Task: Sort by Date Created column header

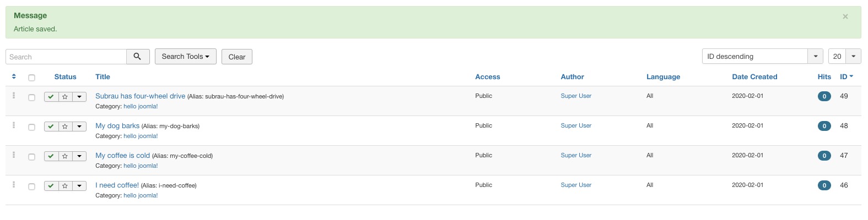Action: point(754,77)
